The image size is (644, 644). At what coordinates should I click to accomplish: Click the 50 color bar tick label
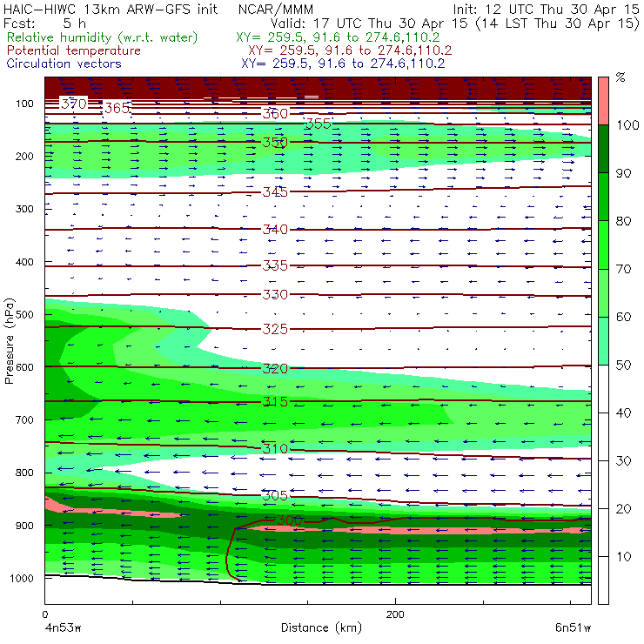(623, 365)
